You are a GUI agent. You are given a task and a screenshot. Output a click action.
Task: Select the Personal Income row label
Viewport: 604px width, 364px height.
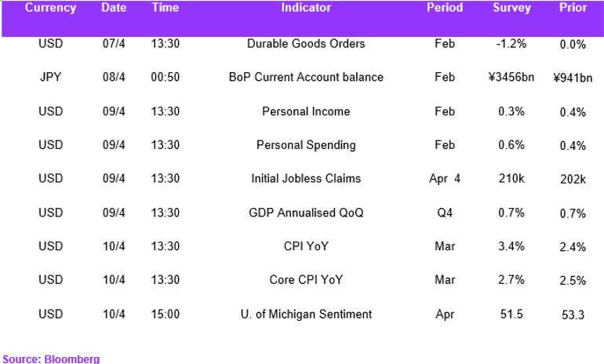pyautogui.click(x=306, y=111)
